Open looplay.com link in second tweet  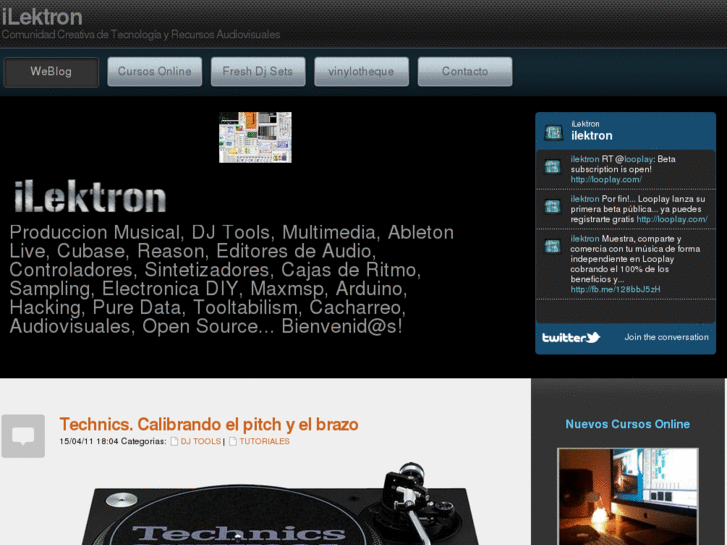pyautogui.click(x=672, y=219)
